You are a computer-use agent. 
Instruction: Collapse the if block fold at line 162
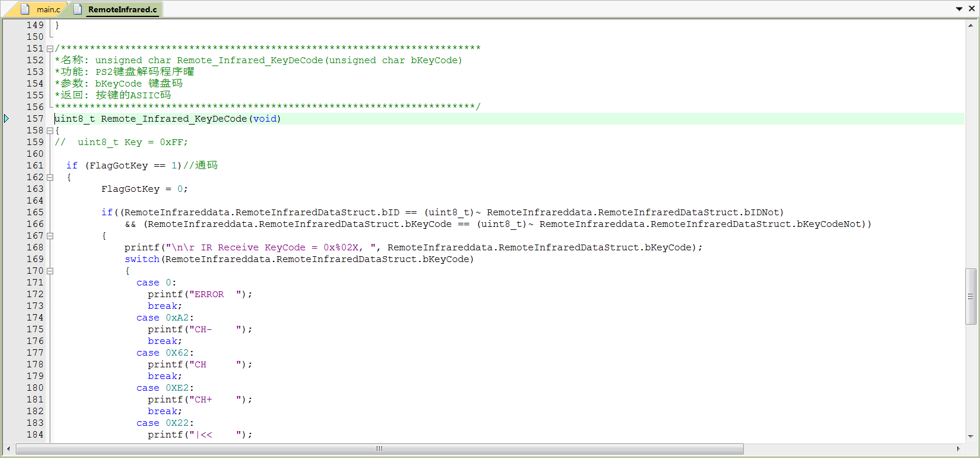[50, 177]
